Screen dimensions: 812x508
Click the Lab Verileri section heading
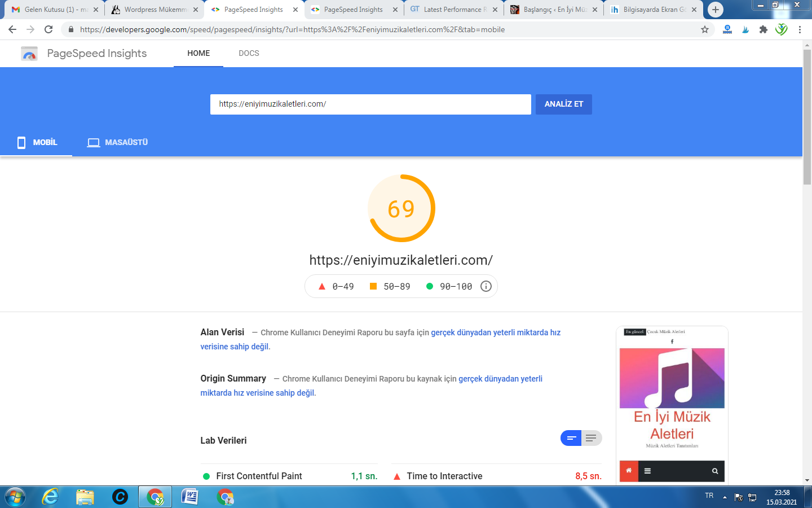pos(223,441)
